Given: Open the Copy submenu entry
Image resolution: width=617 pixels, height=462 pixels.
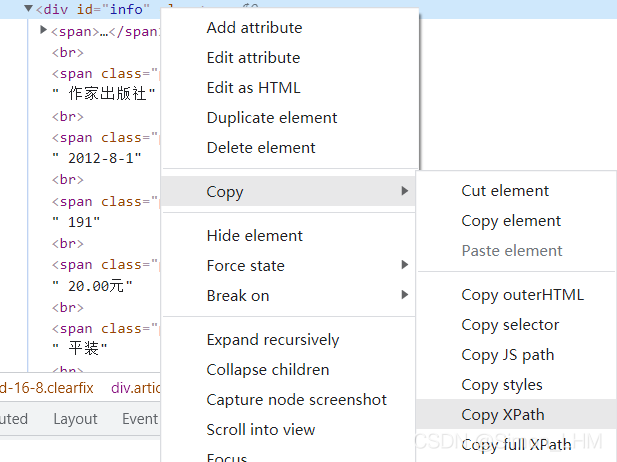Looking at the screenshot, I should 289,191.
